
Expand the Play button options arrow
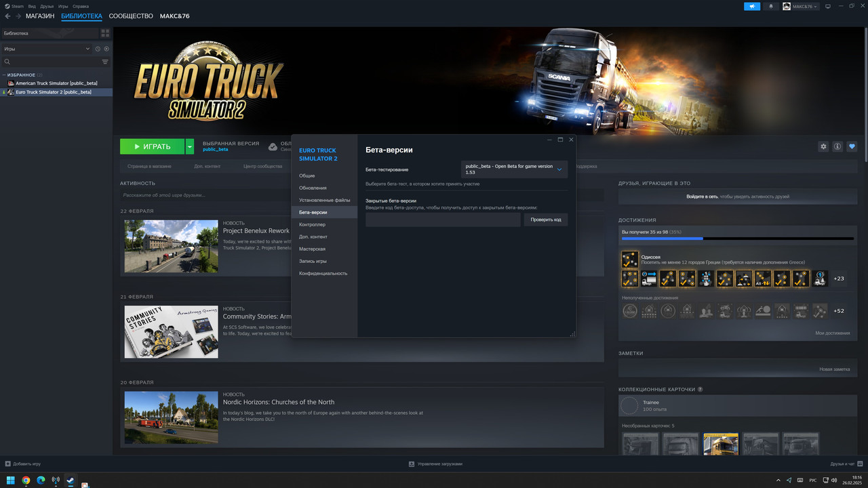point(190,146)
